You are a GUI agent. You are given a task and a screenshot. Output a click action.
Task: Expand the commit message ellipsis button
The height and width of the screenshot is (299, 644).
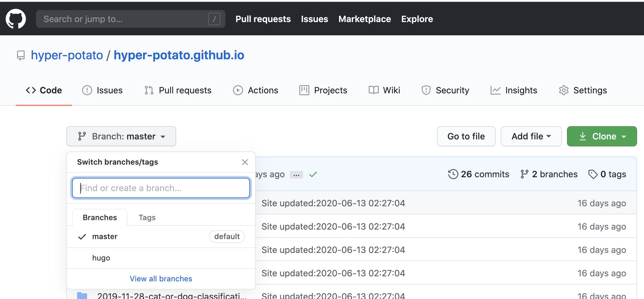pyautogui.click(x=296, y=175)
